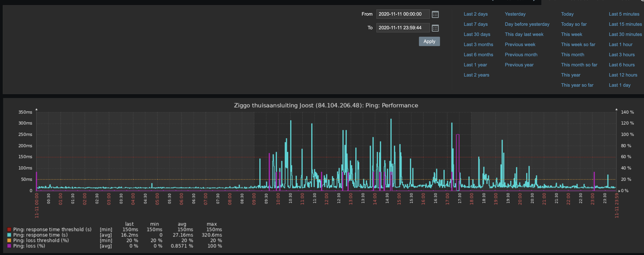Open the From date calendar picker
This screenshot has height=255, width=644.
[435, 14]
